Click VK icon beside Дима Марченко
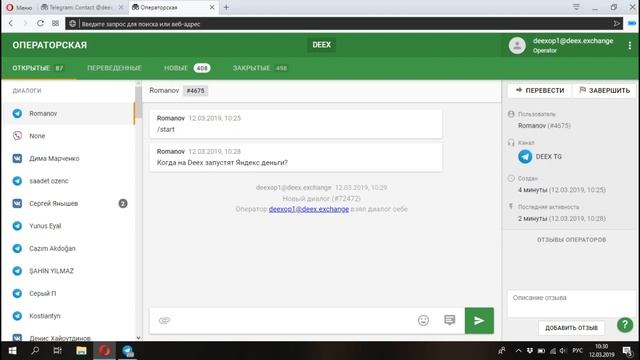Viewport: 640px width, 360px height. click(17, 158)
